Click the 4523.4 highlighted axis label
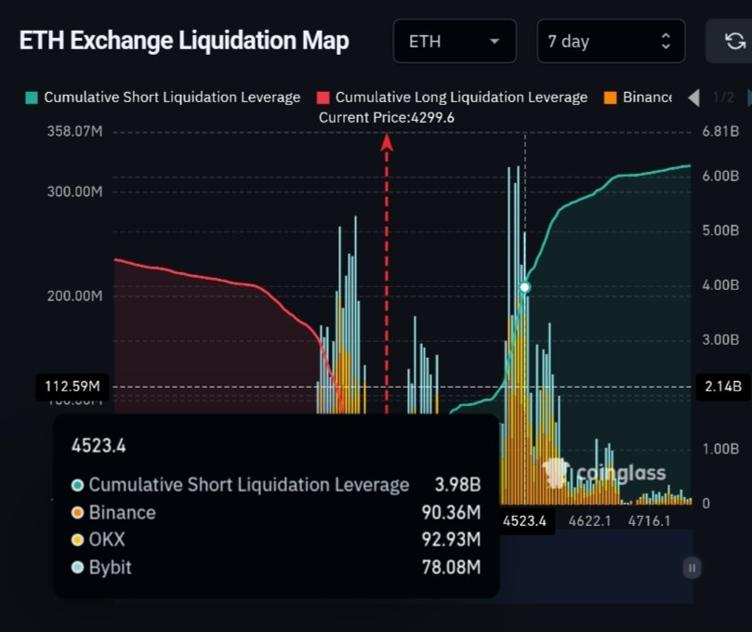The height and width of the screenshot is (632, 752). coord(525,521)
